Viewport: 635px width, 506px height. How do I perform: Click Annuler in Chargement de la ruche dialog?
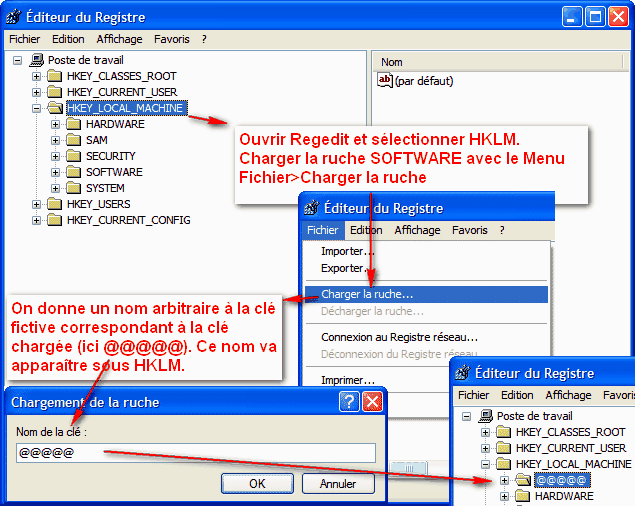[x=338, y=484]
